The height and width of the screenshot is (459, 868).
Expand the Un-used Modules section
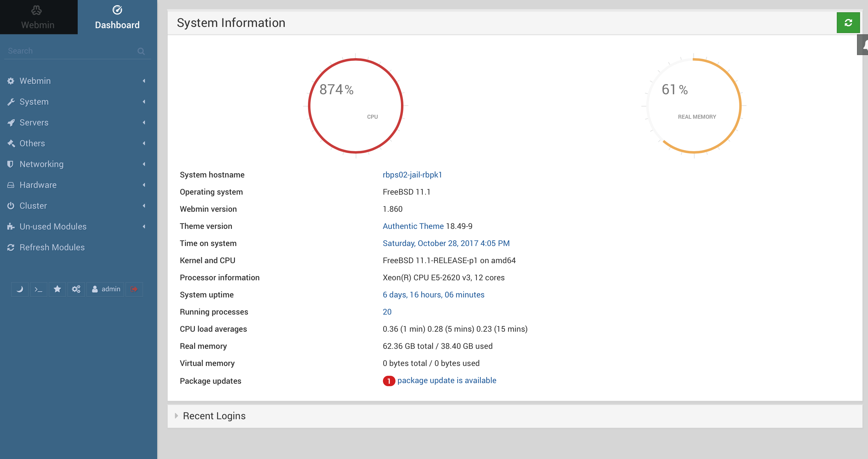pyautogui.click(x=53, y=226)
